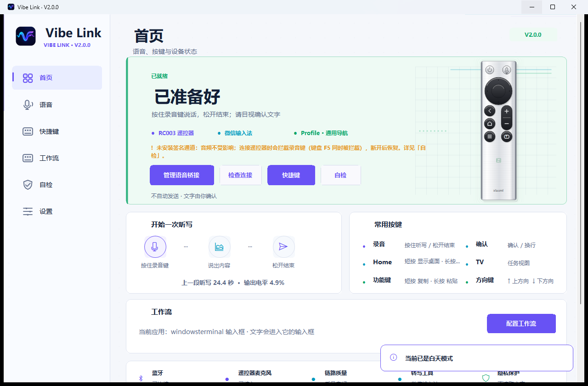Click the Xiaomi remote control image
The height and width of the screenshot is (386, 588).
coord(499,131)
